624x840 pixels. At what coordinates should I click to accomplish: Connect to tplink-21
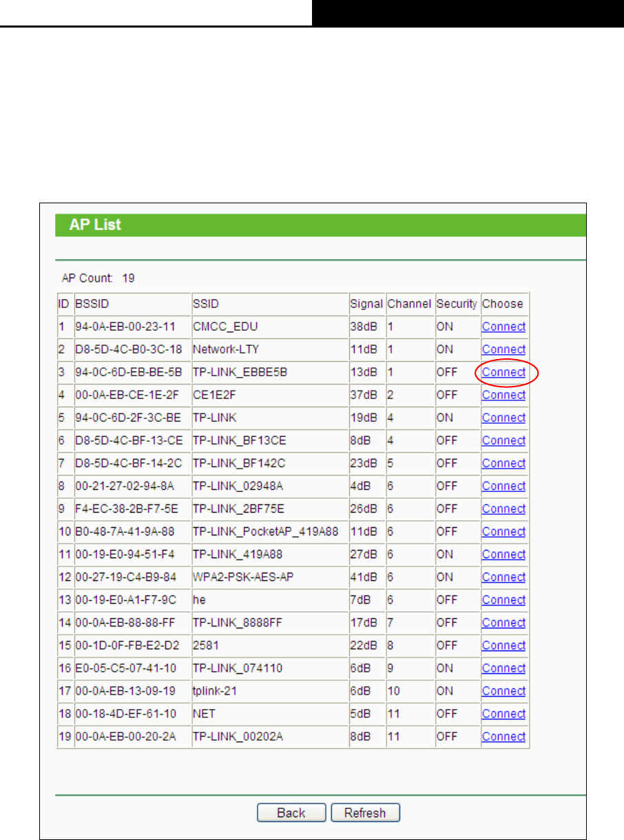click(503, 690)
